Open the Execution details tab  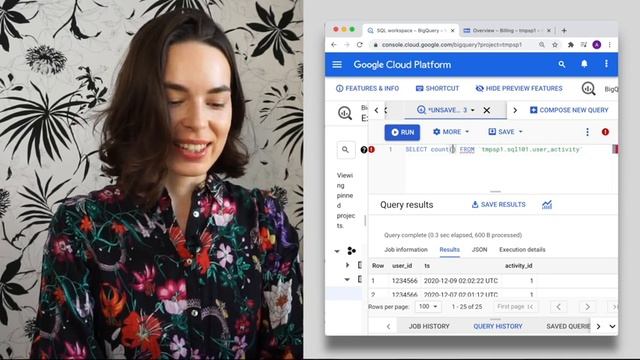522,249
